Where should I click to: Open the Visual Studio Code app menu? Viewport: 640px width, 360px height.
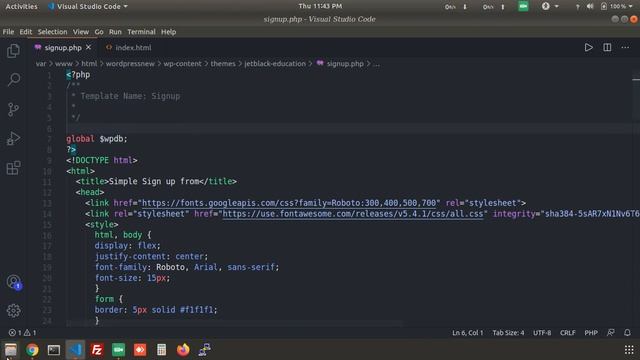88,7
